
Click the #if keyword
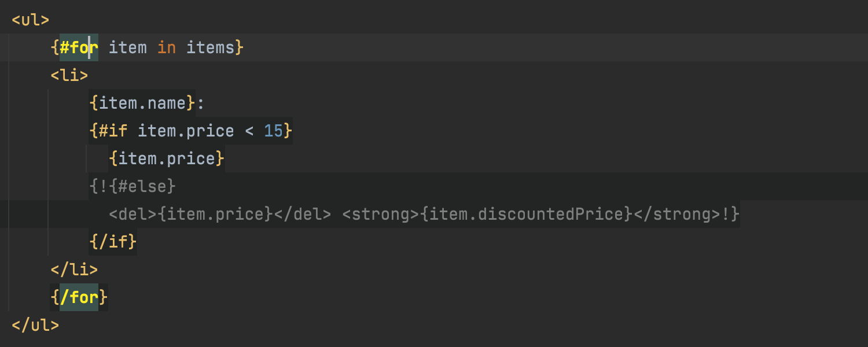coord(113,131)
